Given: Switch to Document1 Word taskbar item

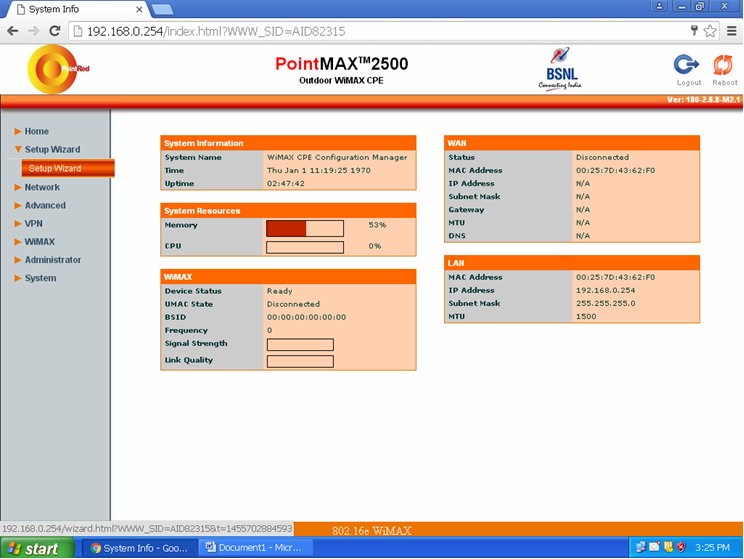Looking at the screenshot, I should 255,548.
